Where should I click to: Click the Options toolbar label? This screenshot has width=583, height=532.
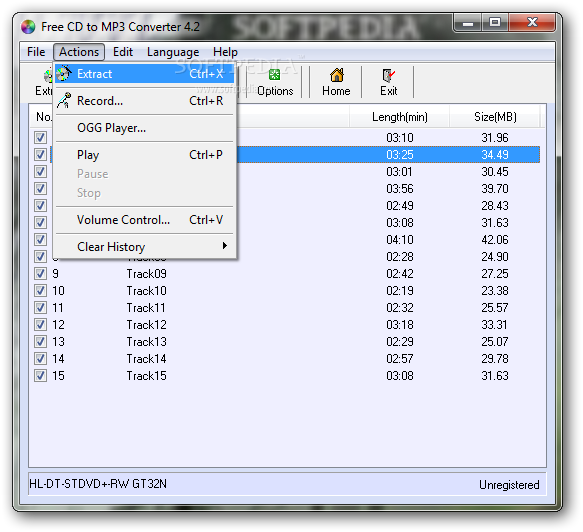[275, 91]
